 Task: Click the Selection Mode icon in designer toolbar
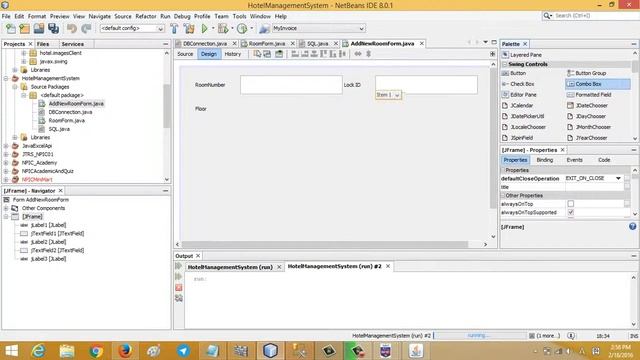tap(257, 54)
